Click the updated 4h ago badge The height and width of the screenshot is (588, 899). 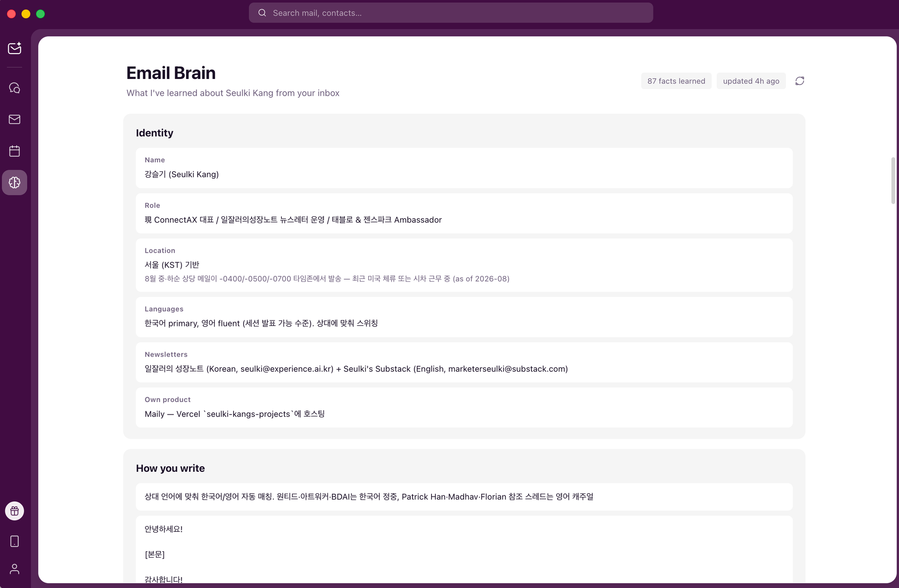click(x=751, y=81)
